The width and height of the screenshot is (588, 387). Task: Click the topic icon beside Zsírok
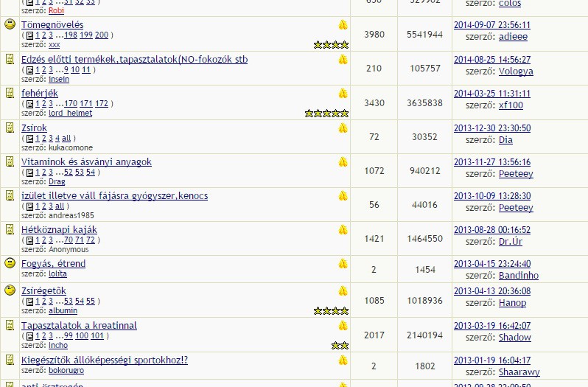[x=10, y=128]
